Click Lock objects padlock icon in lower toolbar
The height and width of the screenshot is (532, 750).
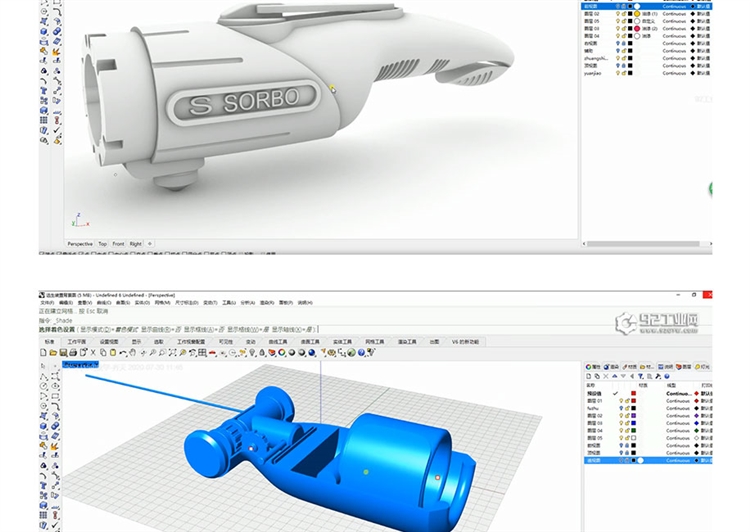[262, 353]
